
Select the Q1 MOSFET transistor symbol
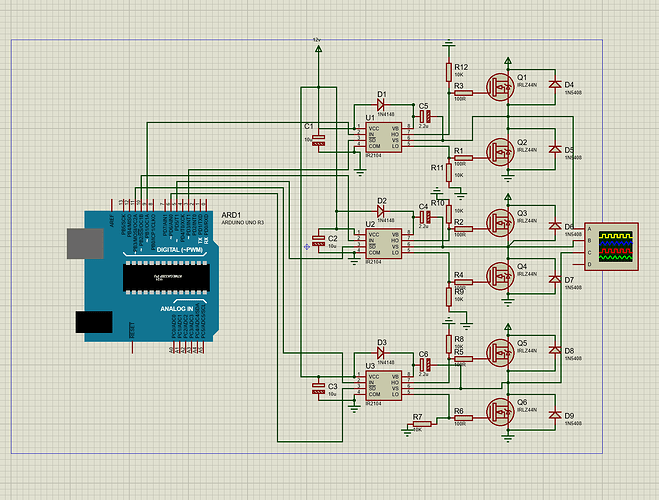[x=500, y=86]
